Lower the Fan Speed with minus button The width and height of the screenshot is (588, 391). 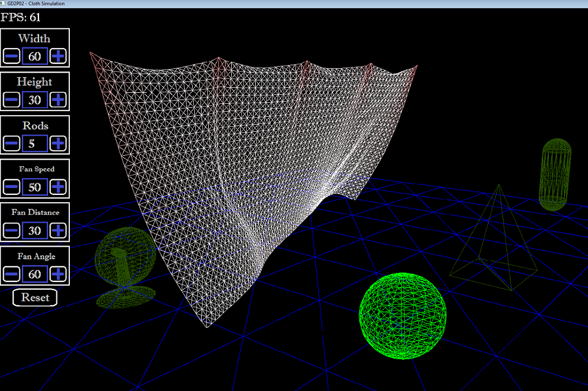point(12,187)
